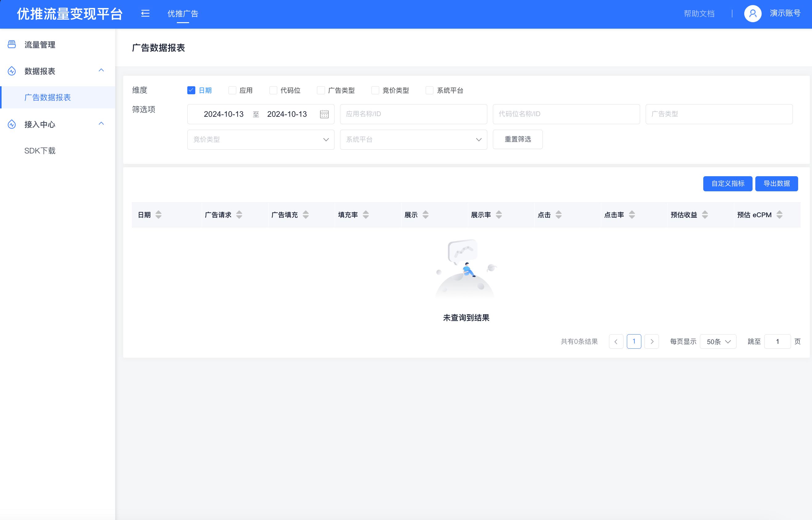Check the 应用 dimension checkbox
Viewport: 812px width, 520px height.
pyautogui.click(x=232, y=90)
